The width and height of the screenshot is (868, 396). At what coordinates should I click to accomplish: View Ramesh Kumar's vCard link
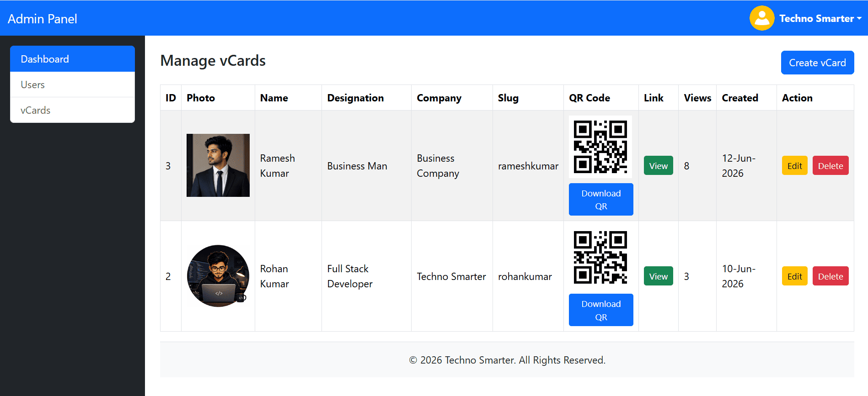[x=659, y=165]
